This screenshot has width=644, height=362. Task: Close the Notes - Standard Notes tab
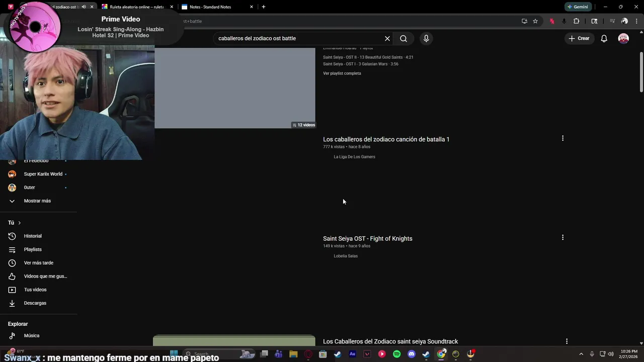(x=252, y=7)
